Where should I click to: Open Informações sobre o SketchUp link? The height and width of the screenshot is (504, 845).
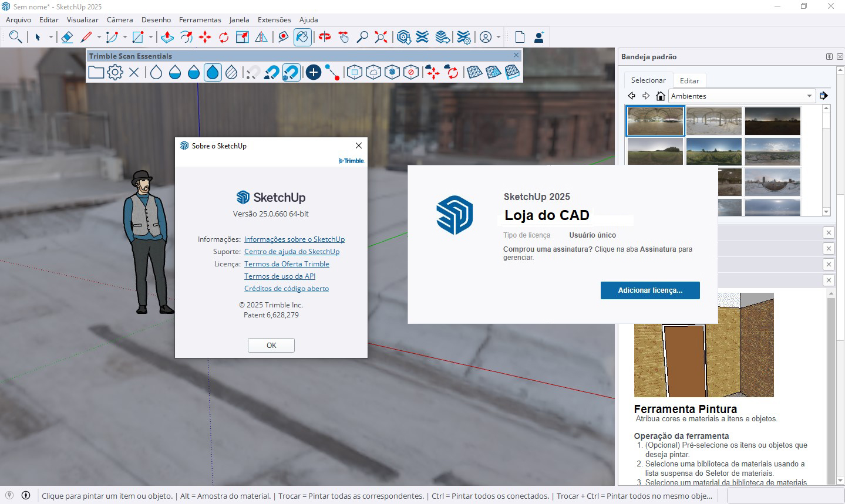point(294,239)
